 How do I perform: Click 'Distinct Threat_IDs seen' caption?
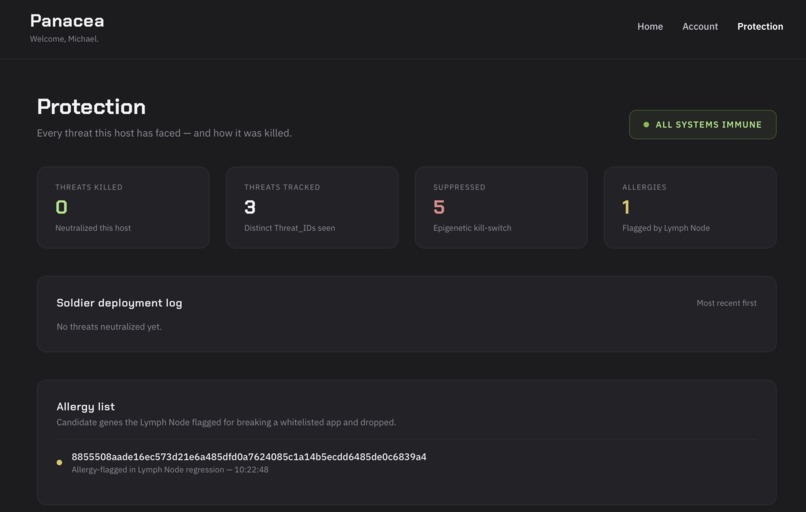[x=289, y=228]
